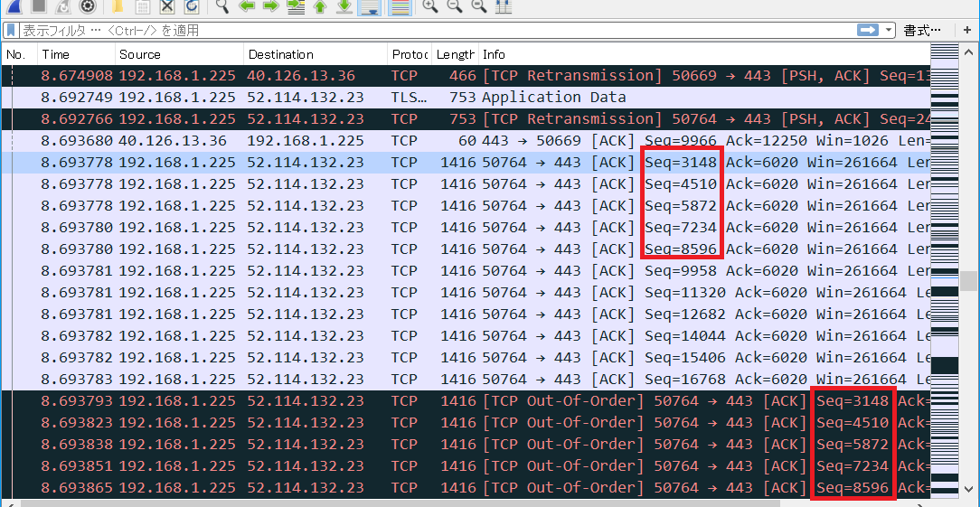Viewport: 980px width, 507px height.
Task: Zoom in the main window text
Action: click(x=429, y=6)
